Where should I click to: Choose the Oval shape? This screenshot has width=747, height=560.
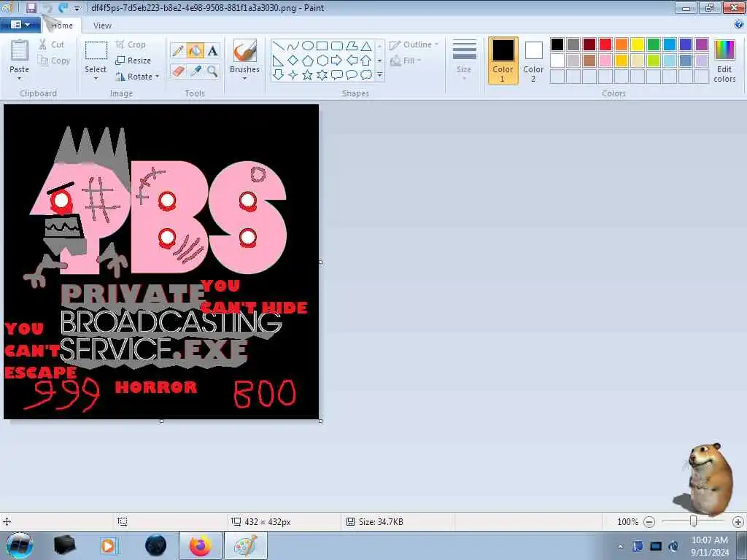[x=308, y=46]
